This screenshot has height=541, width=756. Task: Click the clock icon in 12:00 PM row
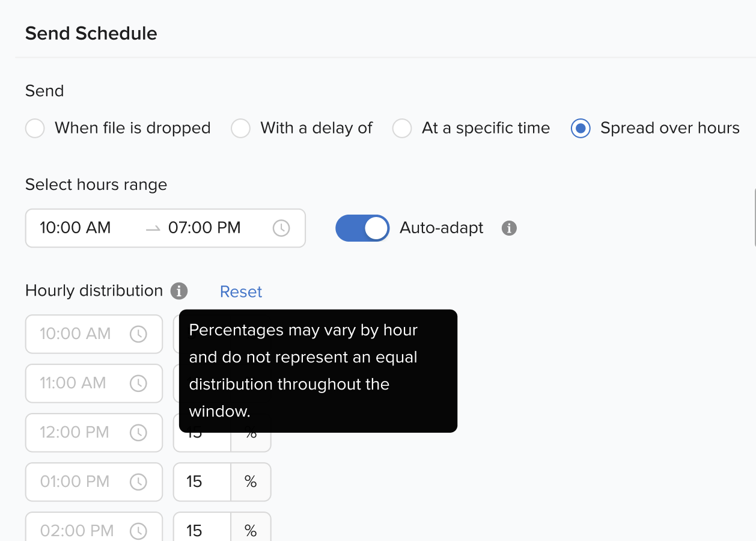[139, 433]
